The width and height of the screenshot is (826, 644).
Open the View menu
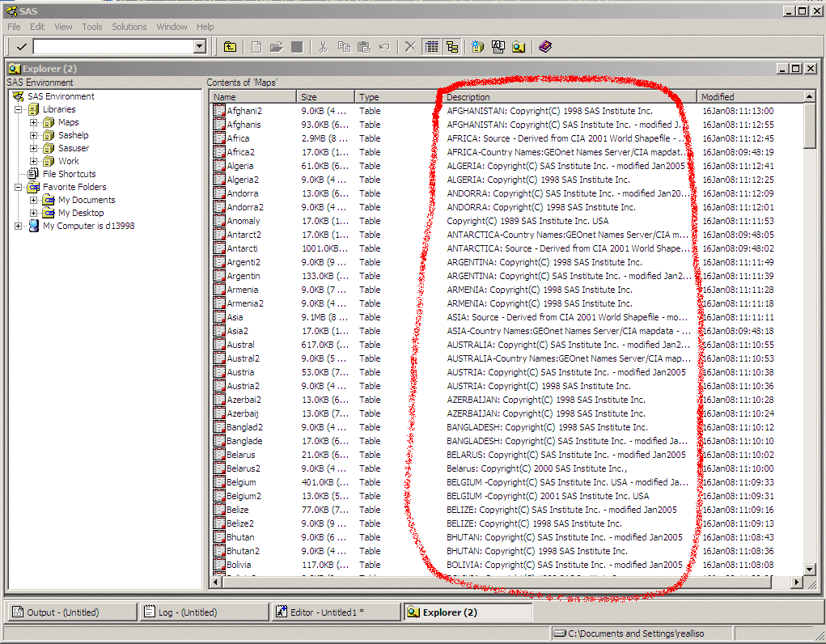(x=63, y=27)
